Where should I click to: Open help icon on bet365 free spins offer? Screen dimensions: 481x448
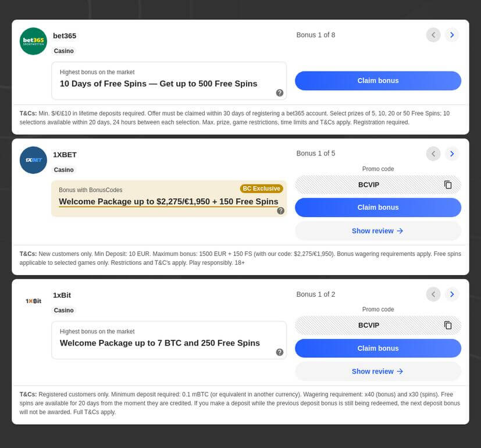point(280,93)
